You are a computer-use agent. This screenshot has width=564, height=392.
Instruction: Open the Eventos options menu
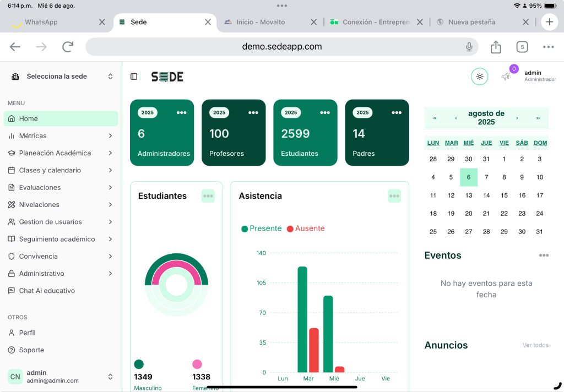pos(544,255)
